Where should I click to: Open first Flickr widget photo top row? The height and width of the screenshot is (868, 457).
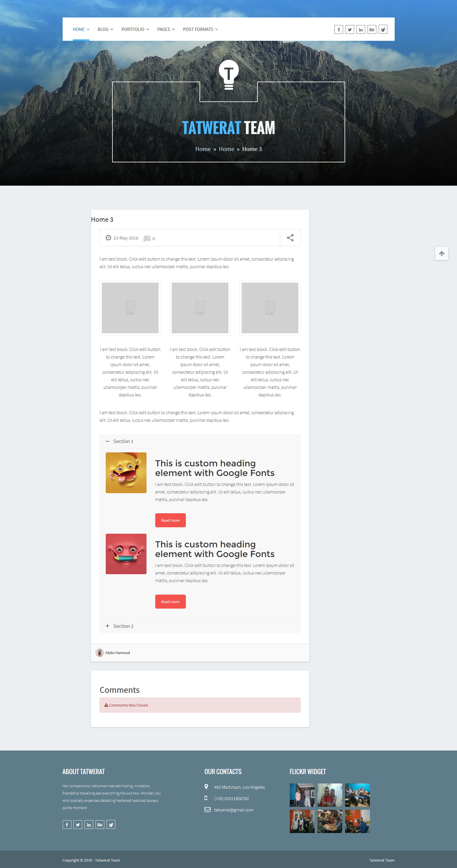[x=302, y=795]
